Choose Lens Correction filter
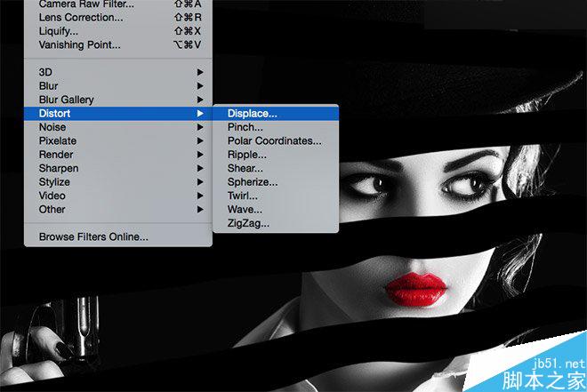Viewport: 587px width, 392px height. click(118, 17)
